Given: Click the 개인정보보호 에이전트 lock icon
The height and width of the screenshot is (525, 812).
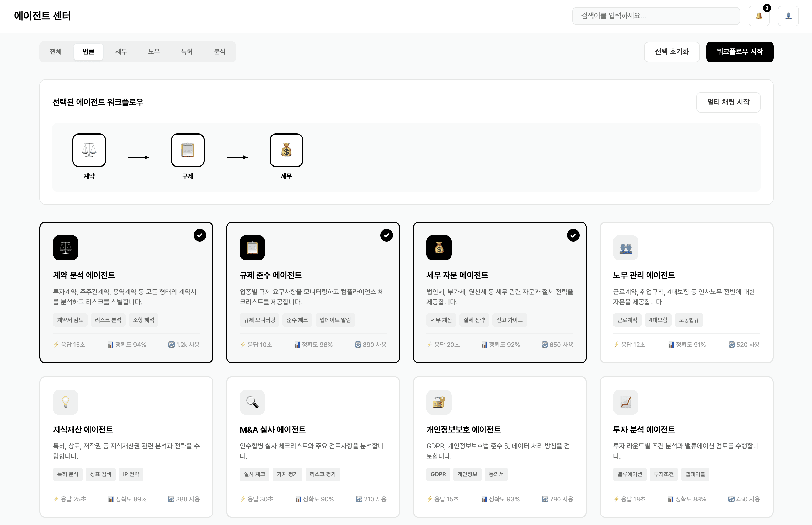Looking at the screenshot, I should pos(439,402).
